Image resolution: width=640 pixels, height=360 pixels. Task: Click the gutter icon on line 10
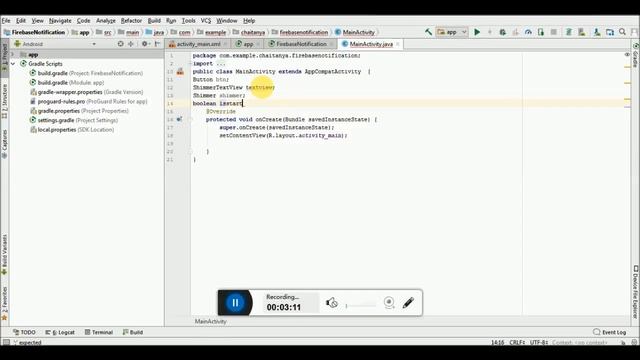click(180, 71)
